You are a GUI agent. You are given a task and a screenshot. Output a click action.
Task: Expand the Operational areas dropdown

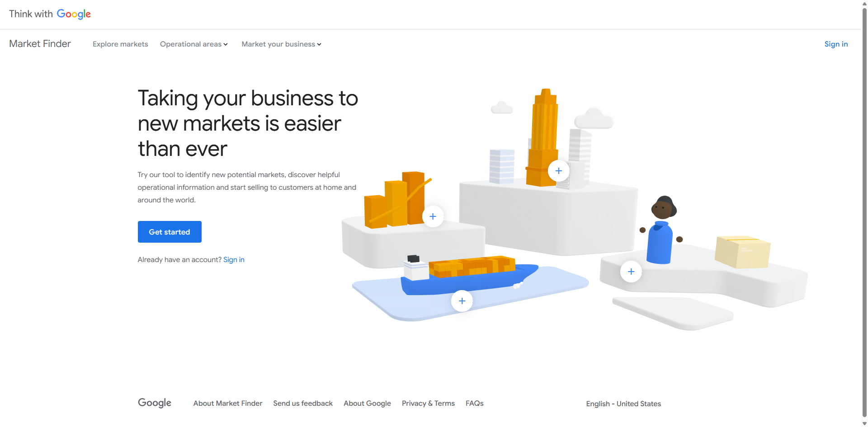point(193,44)
